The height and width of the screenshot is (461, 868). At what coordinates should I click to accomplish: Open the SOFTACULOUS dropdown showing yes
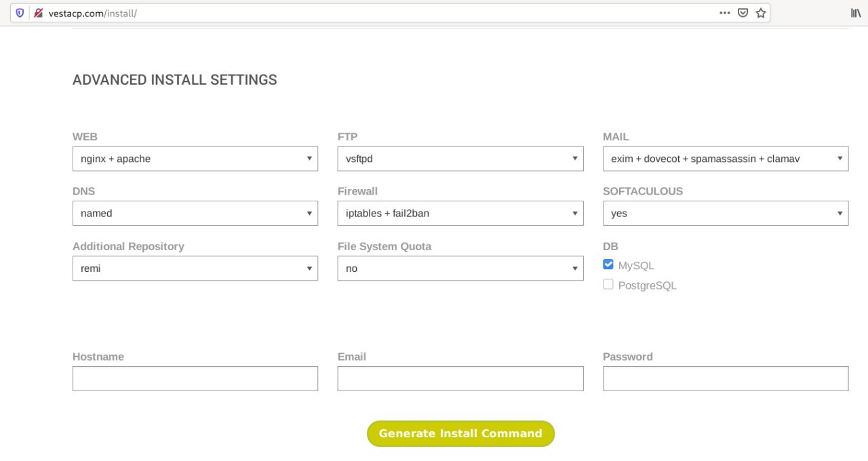(726, 213)
